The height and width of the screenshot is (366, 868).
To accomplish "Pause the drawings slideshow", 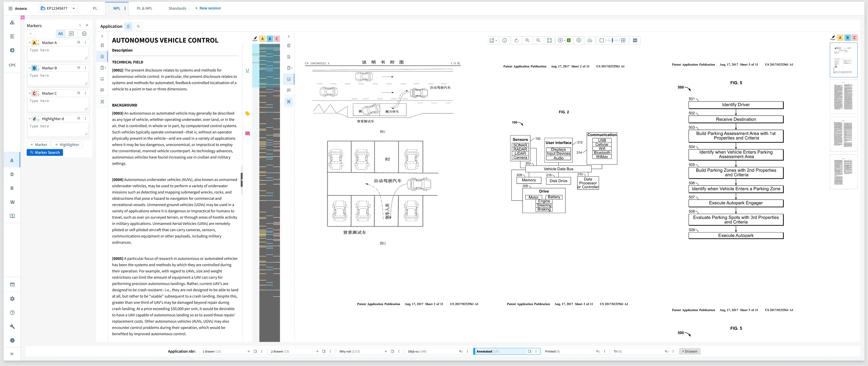I will [x=579, y=40].
